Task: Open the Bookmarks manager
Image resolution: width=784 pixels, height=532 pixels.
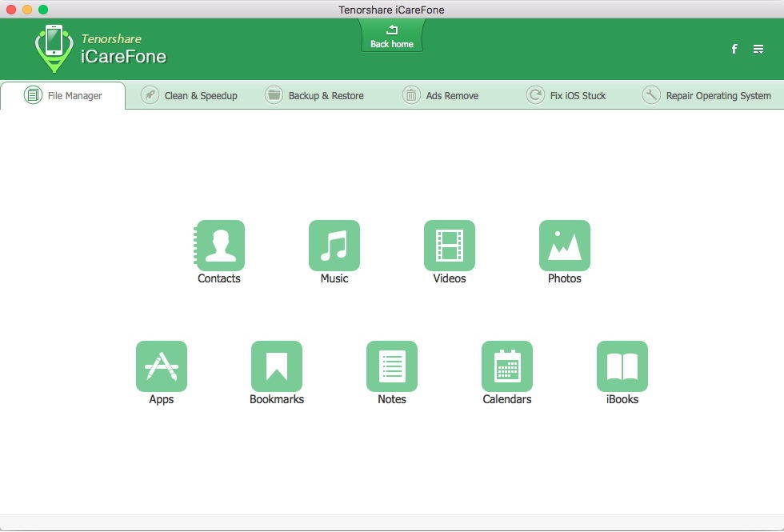Action: click(277, 366)
